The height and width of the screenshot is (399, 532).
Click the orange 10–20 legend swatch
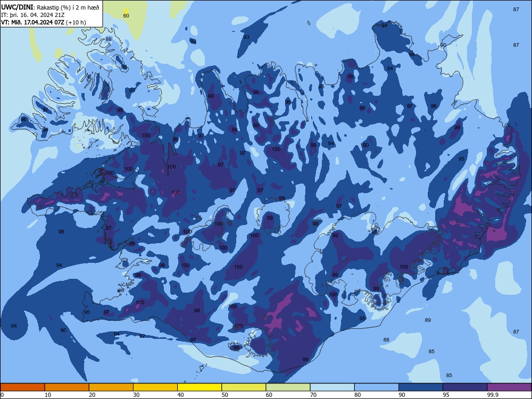pyautogui.click(x=67, y=387)
